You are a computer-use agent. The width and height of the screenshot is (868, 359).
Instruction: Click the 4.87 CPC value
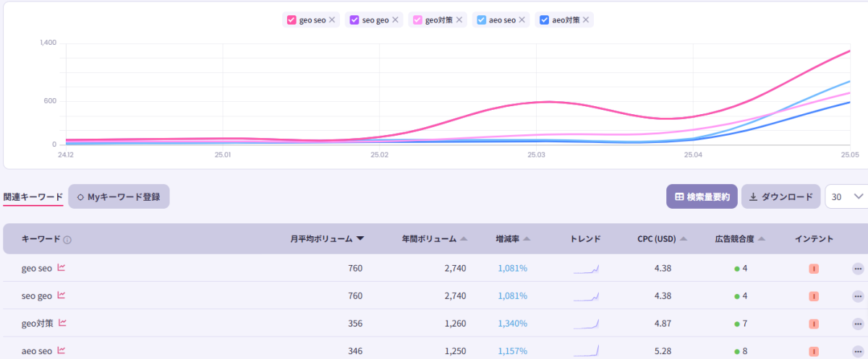tap(663, 324)
